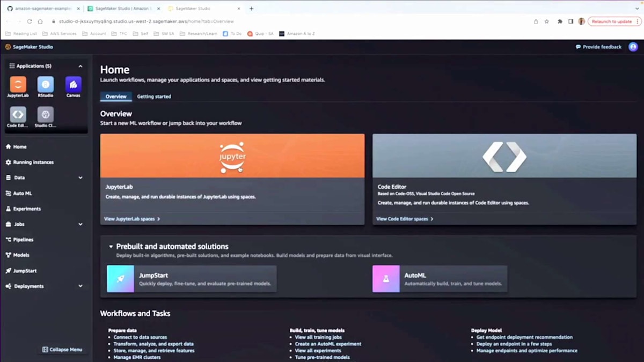The height and width of the screenshot is (362, 644).
Task: Open Amazon A to Z bookmark
Action: [x=297, y=33]
